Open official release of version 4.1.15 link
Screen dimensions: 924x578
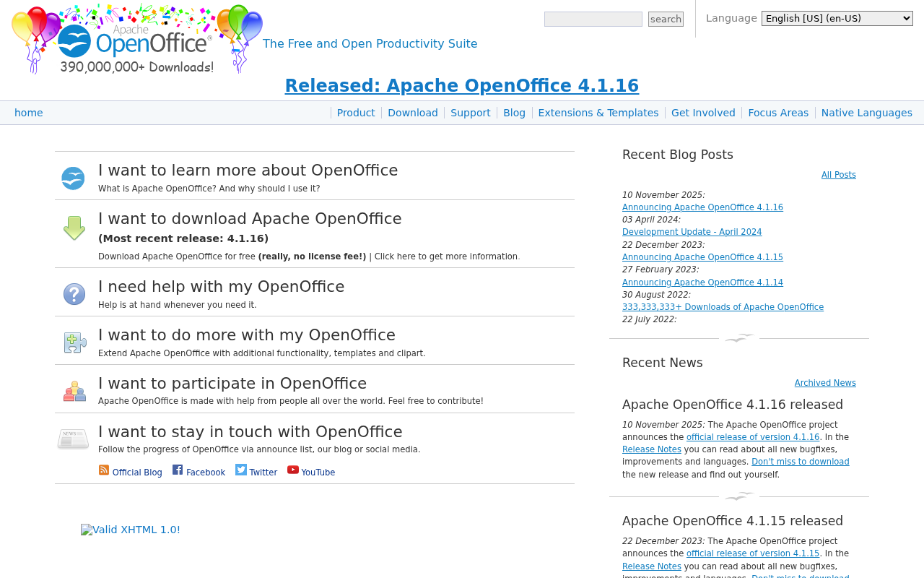tap(753, 553)
